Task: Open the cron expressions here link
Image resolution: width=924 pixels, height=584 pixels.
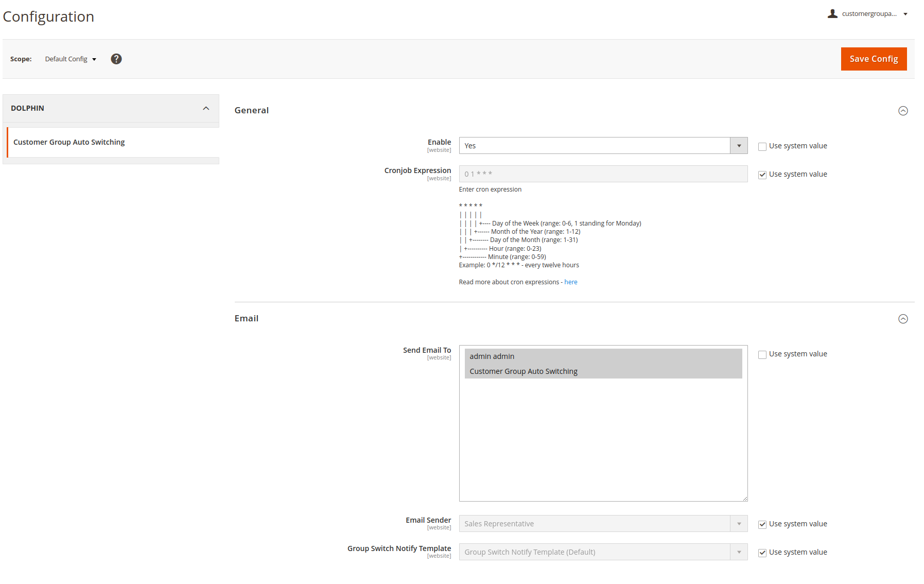Action: [571, 282]
